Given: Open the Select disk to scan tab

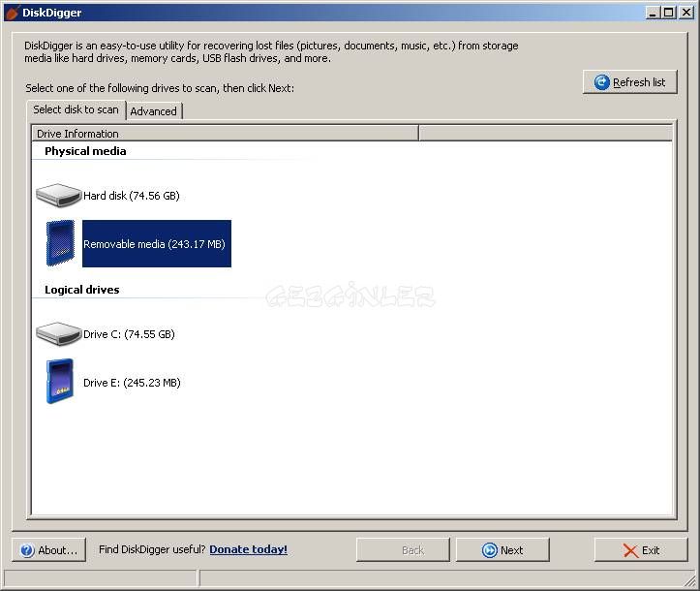Looking at the screenshot, I should pos(76,109).
